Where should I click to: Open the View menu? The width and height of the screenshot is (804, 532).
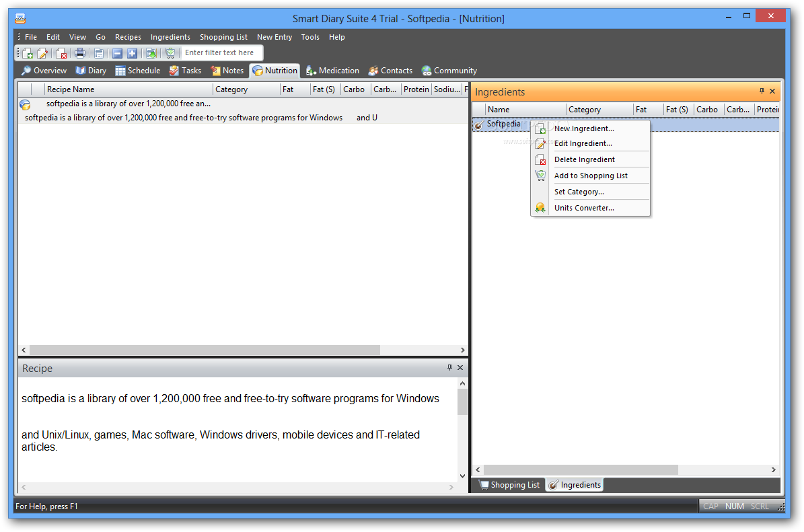pyautogui.click(x=77, y=37)
